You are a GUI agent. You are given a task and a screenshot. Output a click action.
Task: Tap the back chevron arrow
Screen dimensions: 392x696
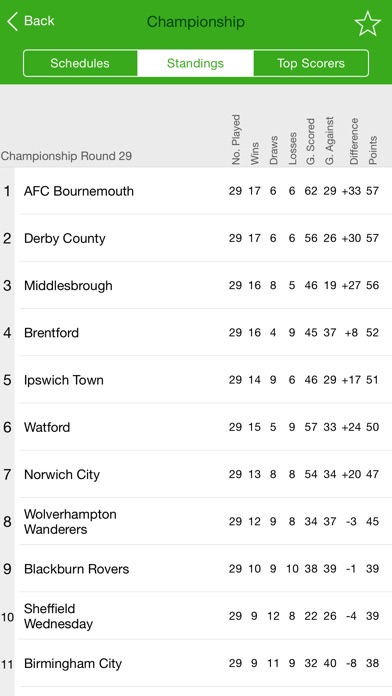click(12, 21)
